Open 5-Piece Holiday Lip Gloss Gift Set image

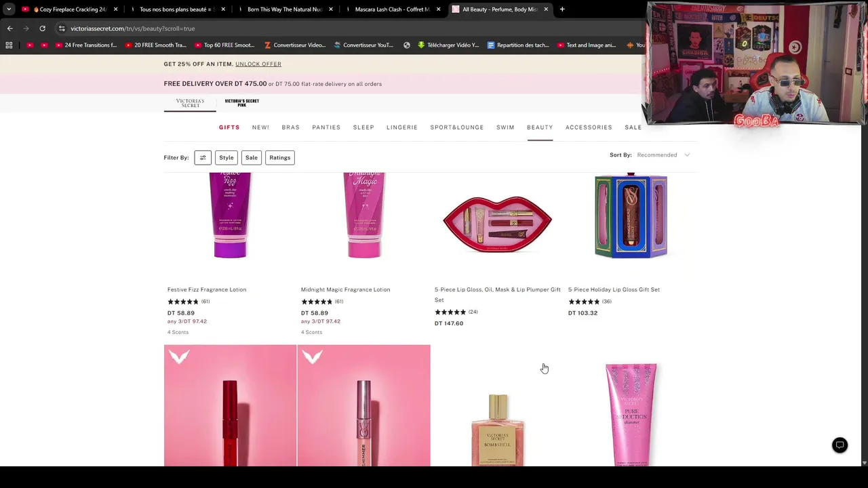[x=631, y=216]
